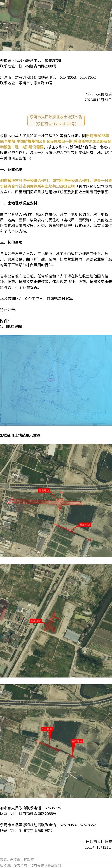
Task: Click 联系地址：乐清市宁康东路98号 at the article end
Action: pyautogui.click(x=26, y=830)
